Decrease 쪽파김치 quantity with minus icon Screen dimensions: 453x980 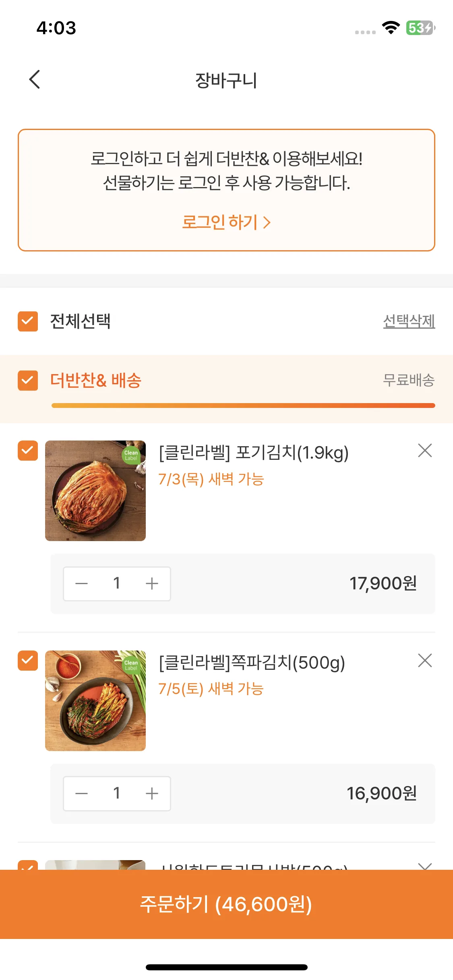pos(82,794)
